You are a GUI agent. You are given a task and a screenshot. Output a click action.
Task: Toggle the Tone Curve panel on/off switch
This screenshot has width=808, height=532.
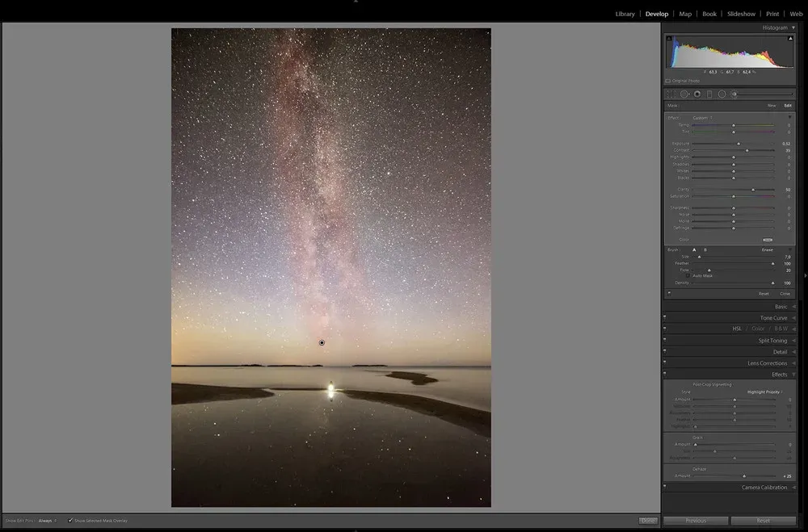665,317
